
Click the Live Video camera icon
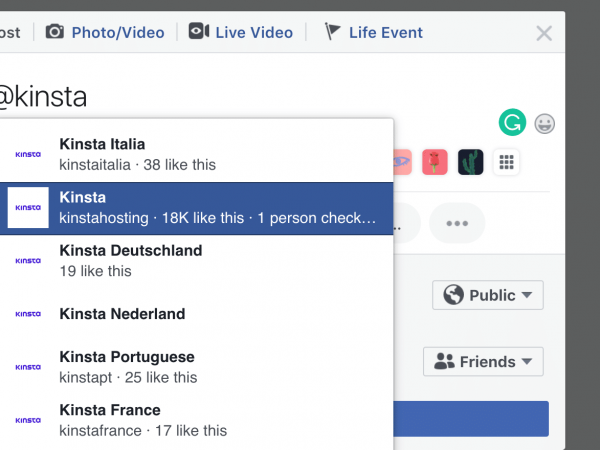point(199,32)
